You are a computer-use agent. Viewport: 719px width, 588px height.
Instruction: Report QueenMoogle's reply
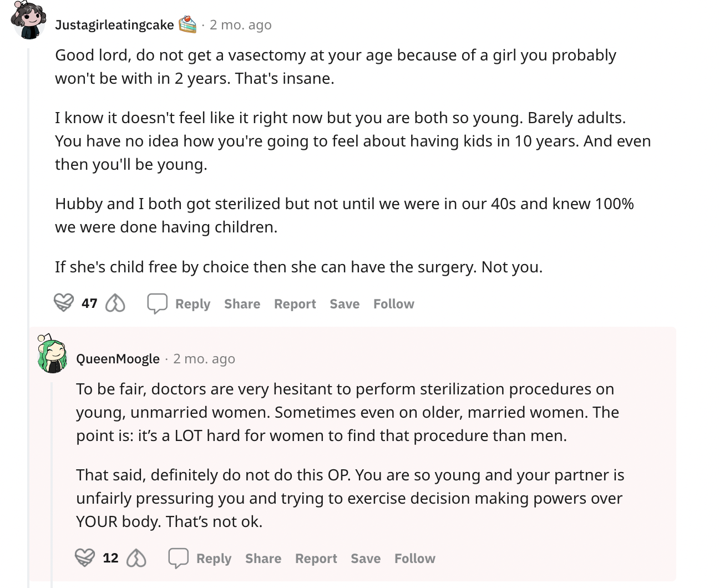316,559
